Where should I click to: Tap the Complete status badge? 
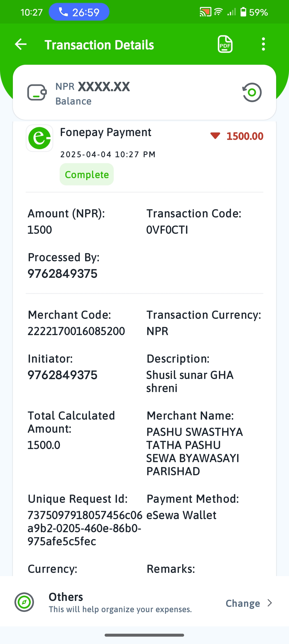(x=87, y=174)
